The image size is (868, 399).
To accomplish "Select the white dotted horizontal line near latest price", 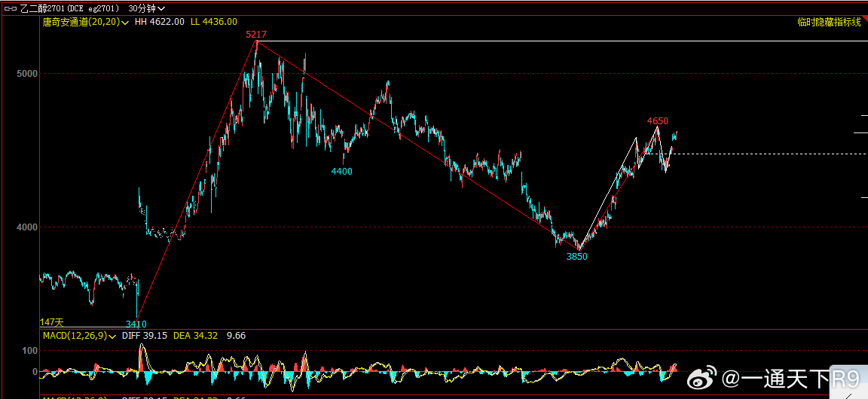I will (756, 154).
